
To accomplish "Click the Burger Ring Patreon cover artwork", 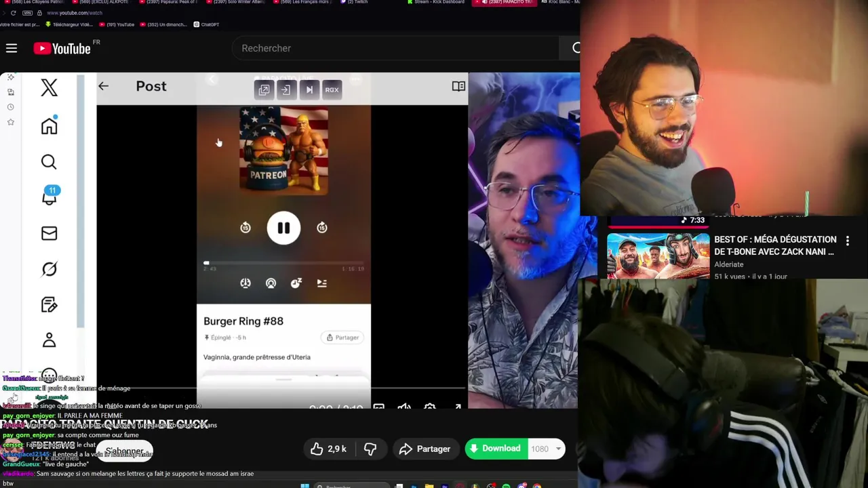I will (283, 150).
